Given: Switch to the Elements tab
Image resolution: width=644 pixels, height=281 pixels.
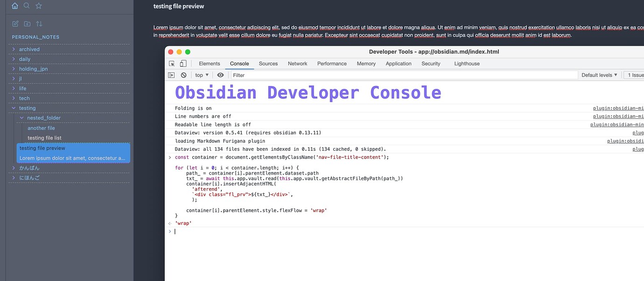Looking at the screenshot, I should pyautogui.click(x=209, y=63).
